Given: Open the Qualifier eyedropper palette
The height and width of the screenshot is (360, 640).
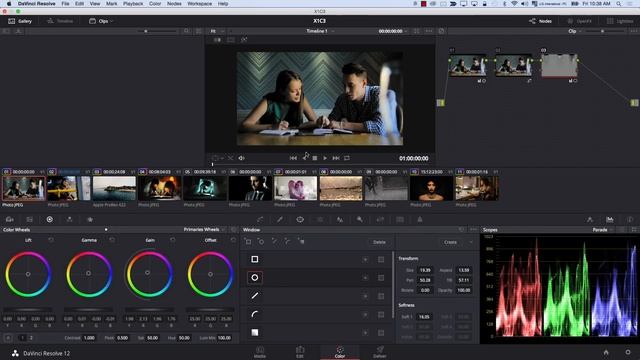Looking at the screenshot, I should [280, 220].
